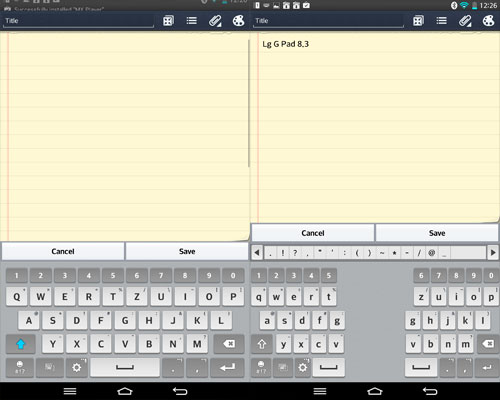Tap the uppercase Q key on left keyboard
The width and height of the screenshot is (500, 400).
17,297
